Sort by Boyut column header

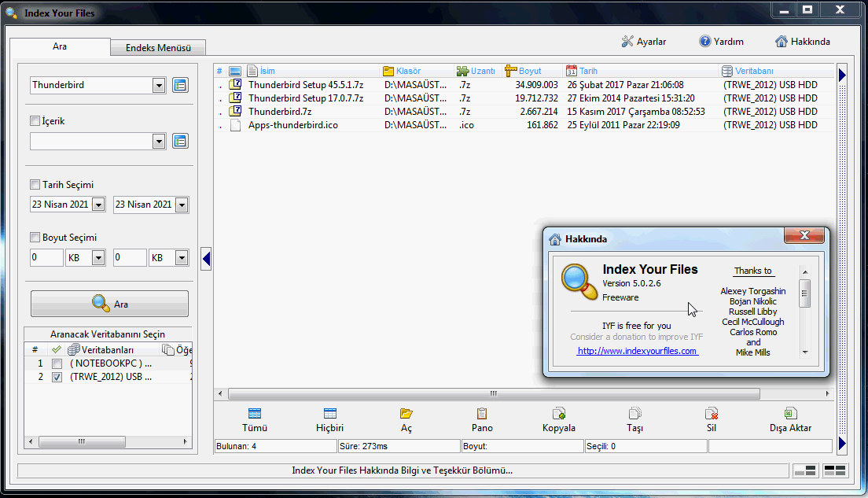pos(531,71)
